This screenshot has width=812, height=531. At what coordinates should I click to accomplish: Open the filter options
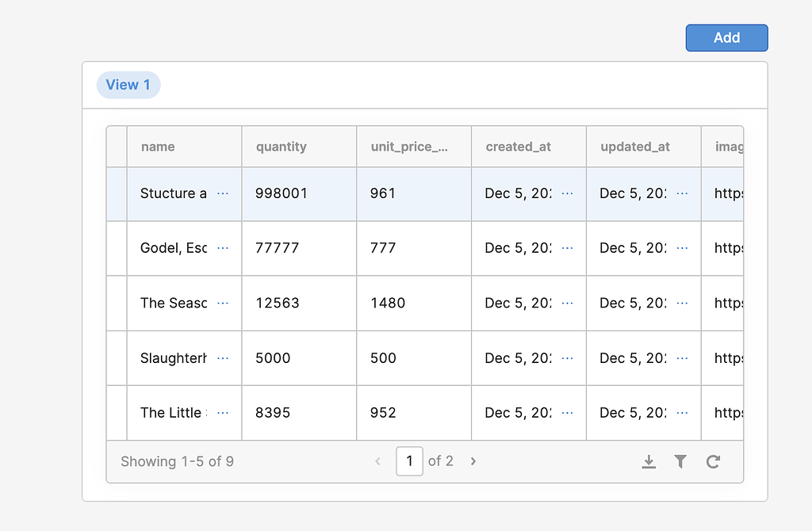[680, 461]
